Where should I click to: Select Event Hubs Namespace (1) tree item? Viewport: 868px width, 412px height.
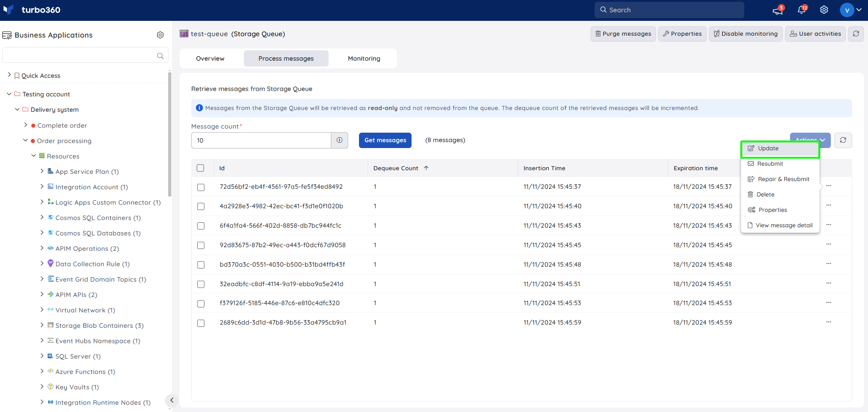(x=98, y=341)
